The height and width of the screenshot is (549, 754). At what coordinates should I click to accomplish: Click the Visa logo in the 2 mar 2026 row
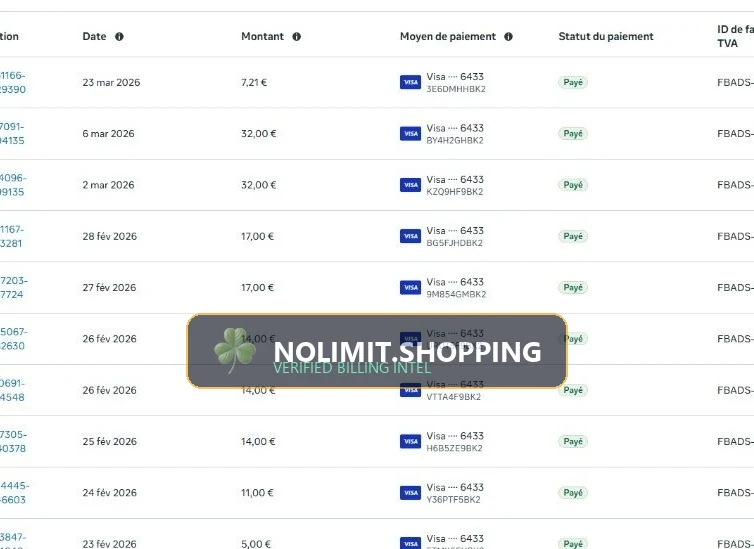[x=410, y=185]
